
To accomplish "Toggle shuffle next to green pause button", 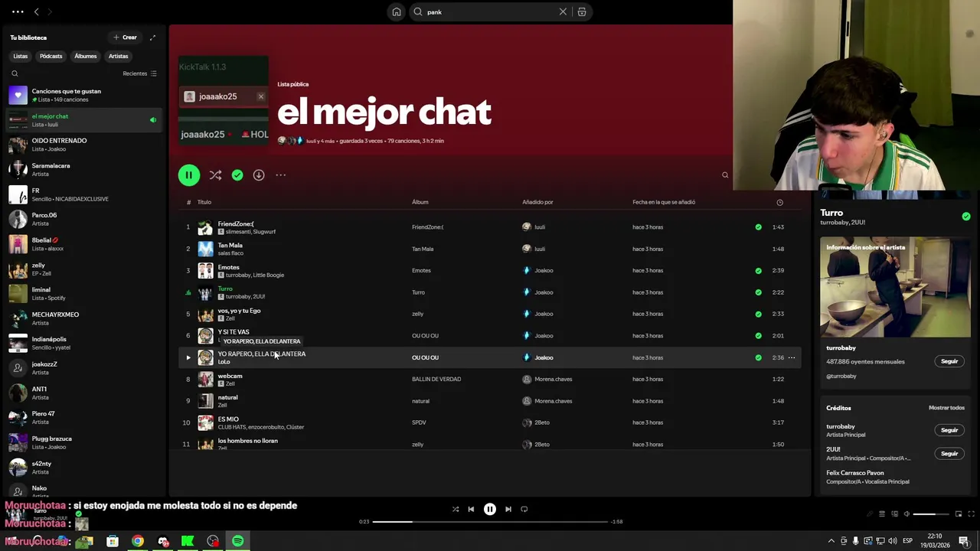I will pos(215,175).
